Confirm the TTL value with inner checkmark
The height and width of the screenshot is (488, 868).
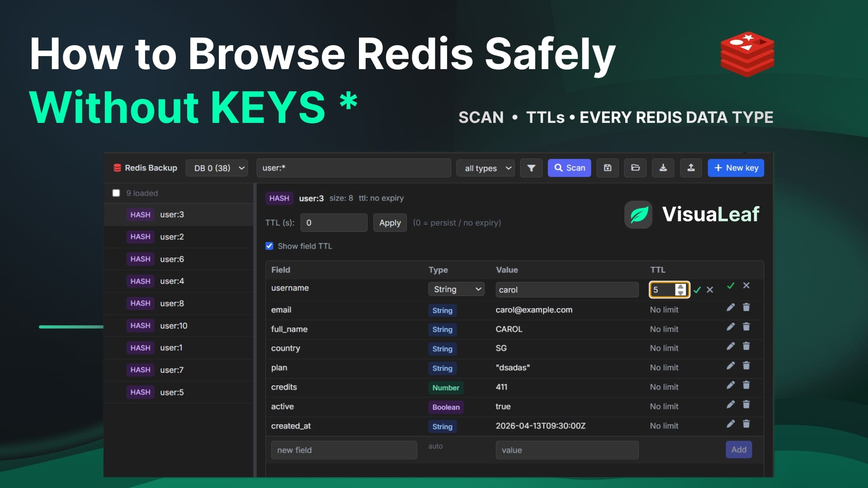(x=697, y=290)
